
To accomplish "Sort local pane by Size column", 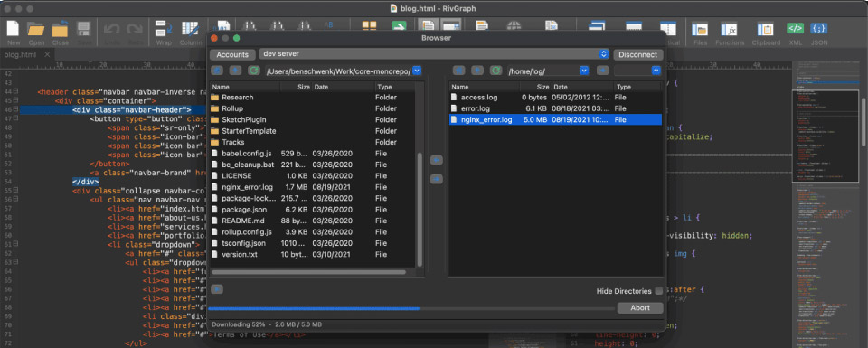I will point(297,87).
